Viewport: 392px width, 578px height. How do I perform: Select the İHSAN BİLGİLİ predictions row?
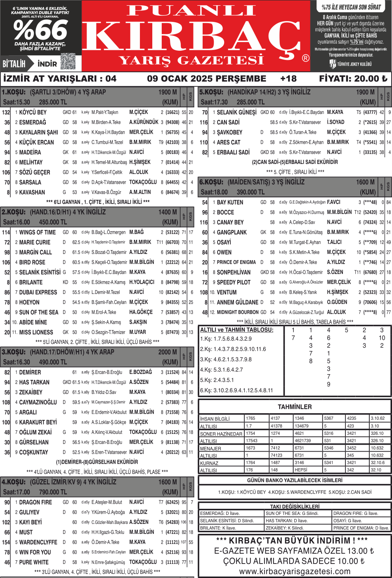click(x=221, y=419)
